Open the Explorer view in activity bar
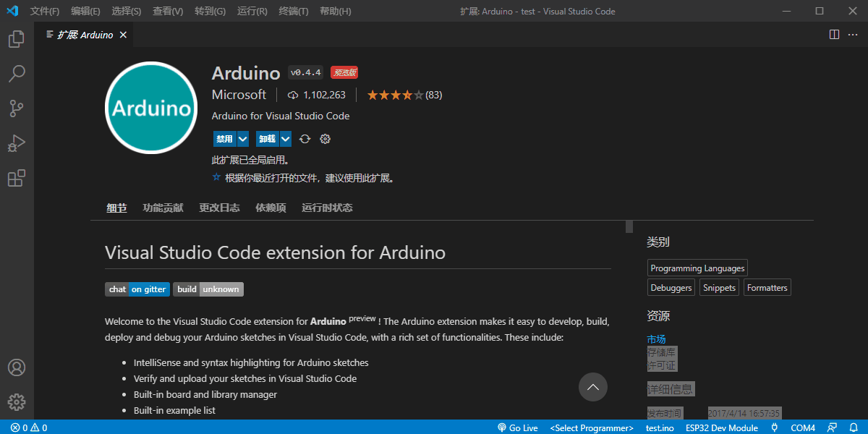This screenshot has width=868, height=434. tap(17, 39)
